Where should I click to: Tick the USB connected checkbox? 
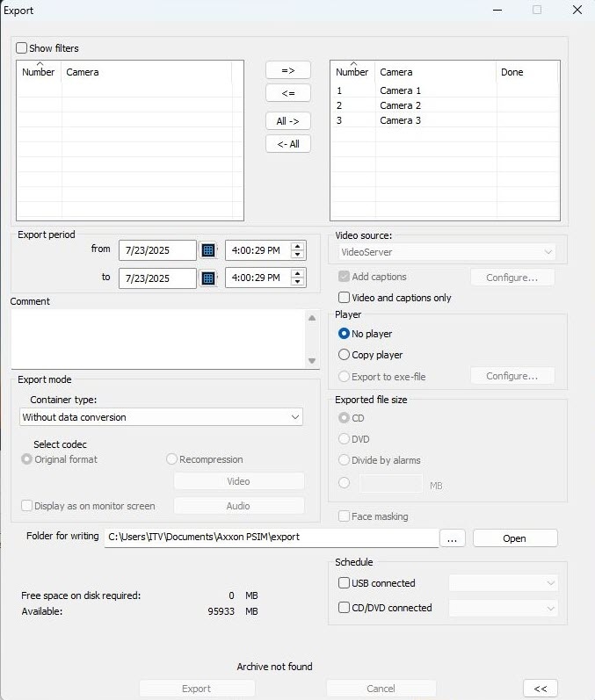(344, 583)
